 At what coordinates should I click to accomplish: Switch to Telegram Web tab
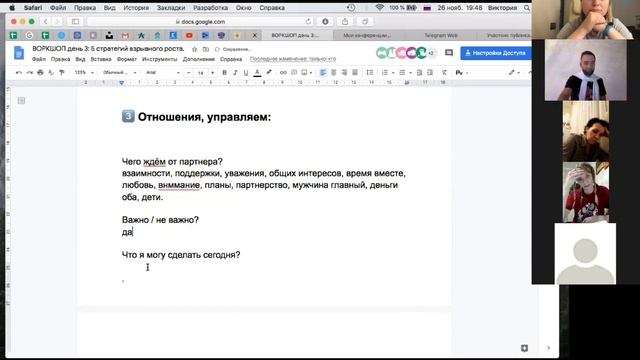click(440, 36)
